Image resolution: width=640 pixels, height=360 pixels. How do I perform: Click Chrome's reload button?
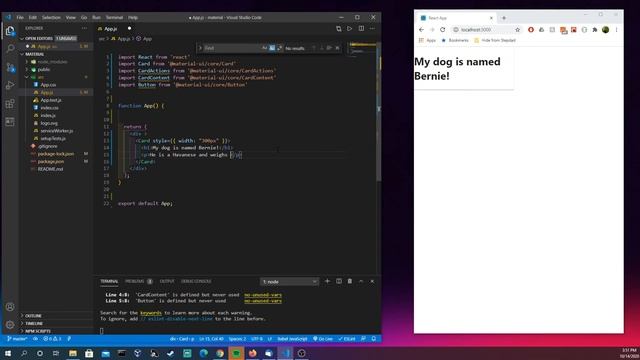pyautogui.click(x=442, y=29)
